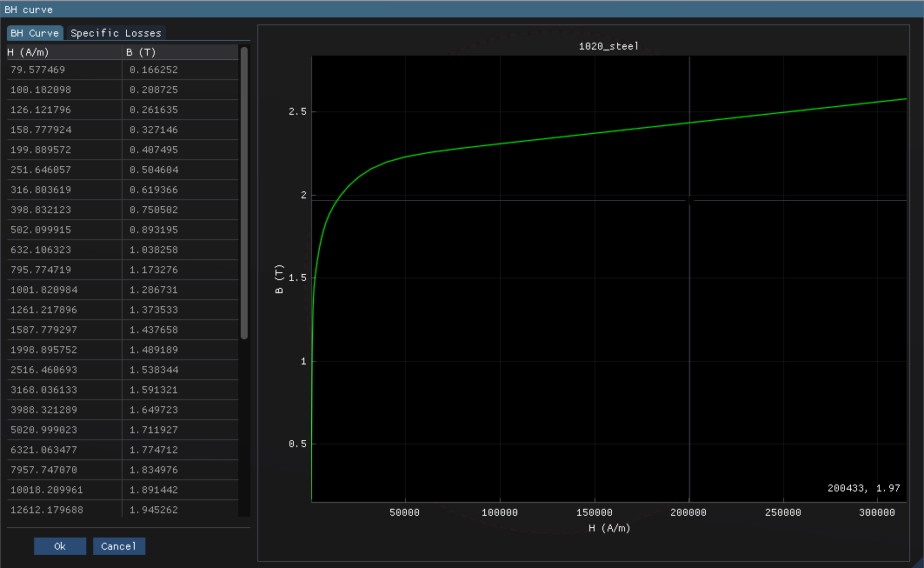Select the BH Curve tab
This screenshot has width=924, height=568.
coord(35,32)
